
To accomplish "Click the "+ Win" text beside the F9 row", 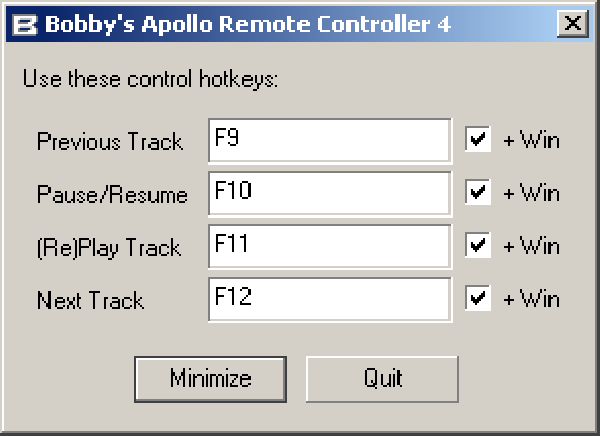I will coord(531,141).
